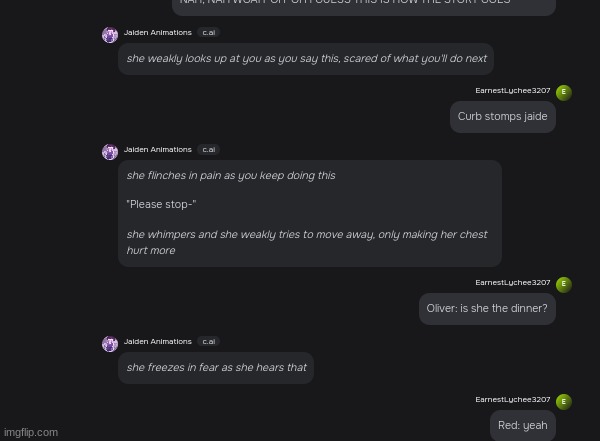Click c.ai badge above the "Please stop-" message

tap(208, 150)
